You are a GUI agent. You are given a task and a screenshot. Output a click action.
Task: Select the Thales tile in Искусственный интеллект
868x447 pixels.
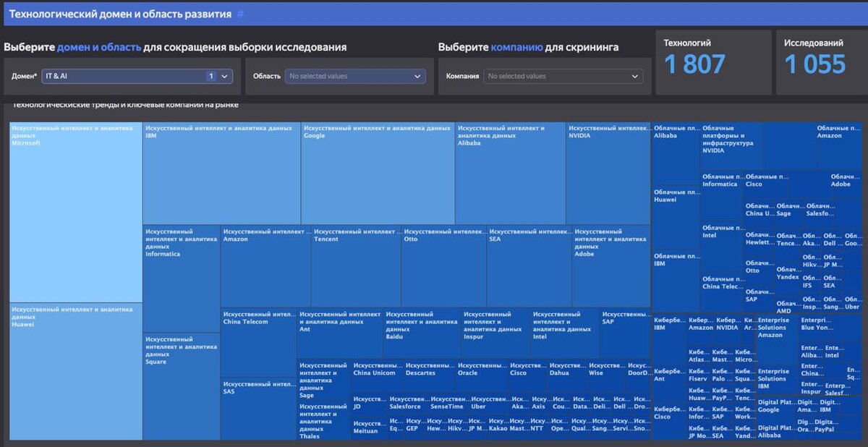[323, 421]
